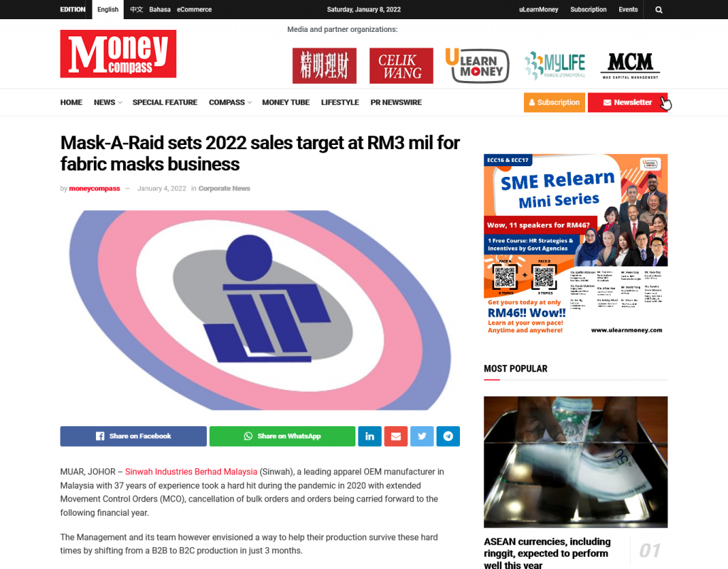Go to MONEY TUBE section
Viewport: 728px width, 569px height.
pyautogui.click(x=286, y=102)
